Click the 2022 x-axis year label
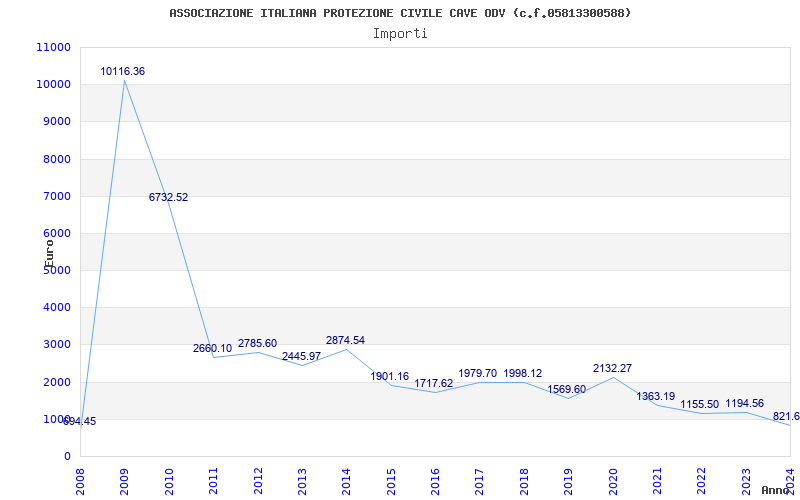Screen dimensions: 800x500 [702, 481]
